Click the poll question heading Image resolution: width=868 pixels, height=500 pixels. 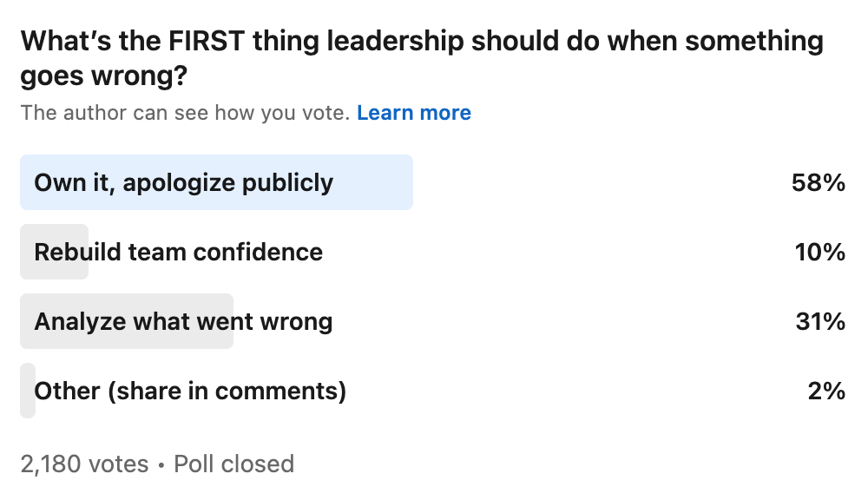(x=422, y=58)
